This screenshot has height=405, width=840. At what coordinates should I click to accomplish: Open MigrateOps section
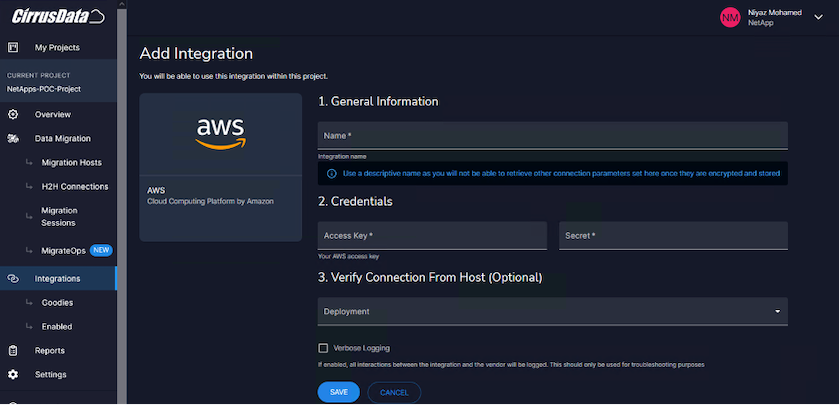click(62, 250)
